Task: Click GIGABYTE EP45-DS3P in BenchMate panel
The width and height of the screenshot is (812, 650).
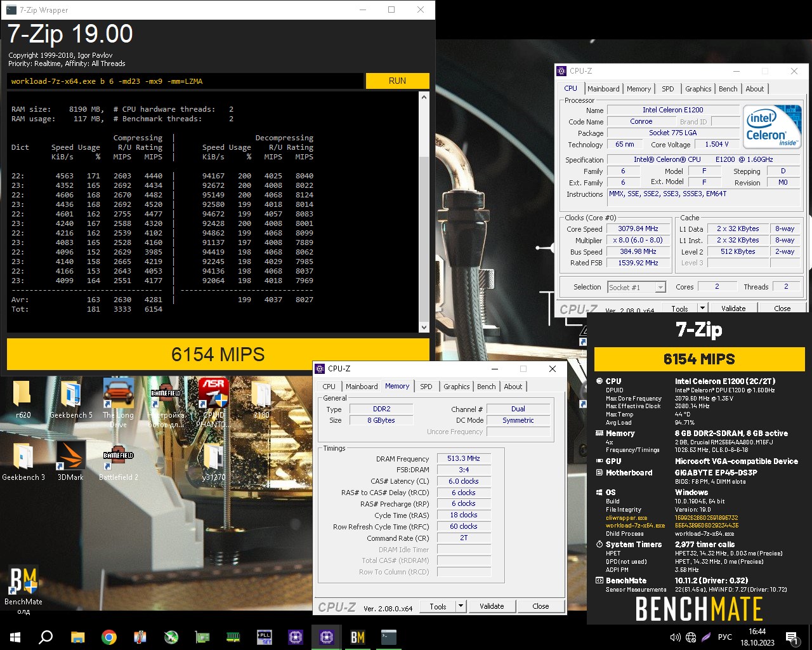Action: coord(716,473)
